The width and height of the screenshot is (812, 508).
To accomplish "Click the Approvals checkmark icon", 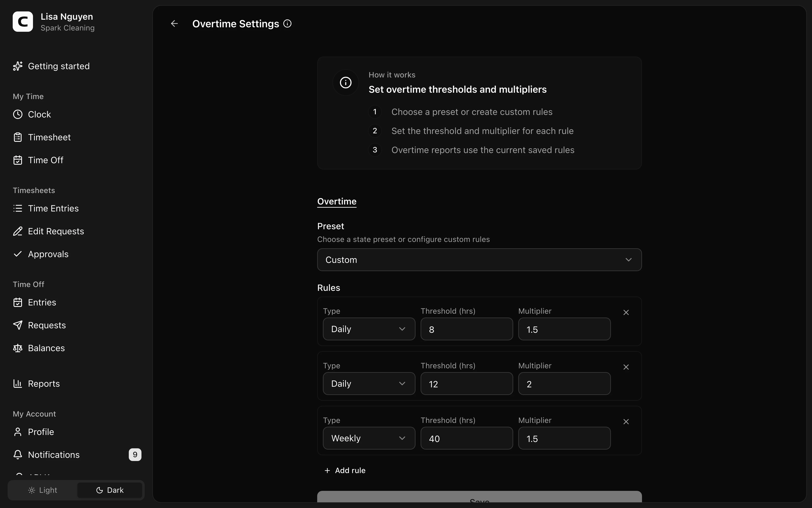I will click(18, 254).
